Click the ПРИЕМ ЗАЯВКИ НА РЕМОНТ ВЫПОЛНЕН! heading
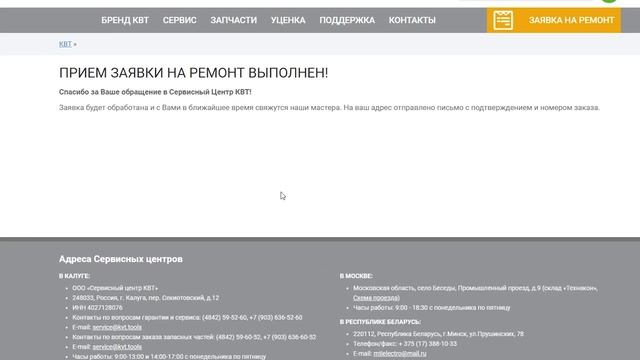 pyautogui.click(x=193, y=73)
